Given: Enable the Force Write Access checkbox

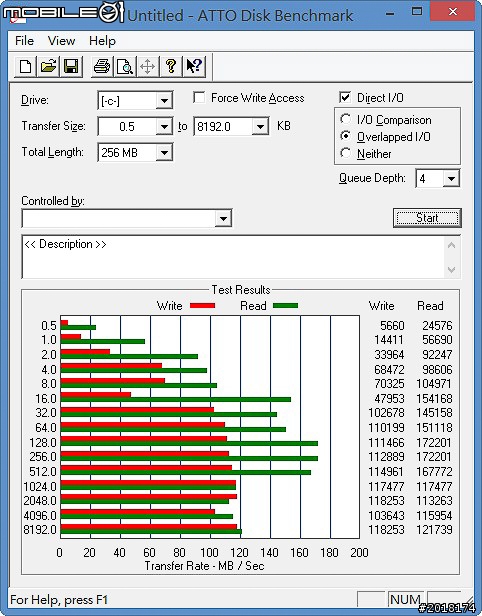Looking at the screenshot, I should (199, 97).
